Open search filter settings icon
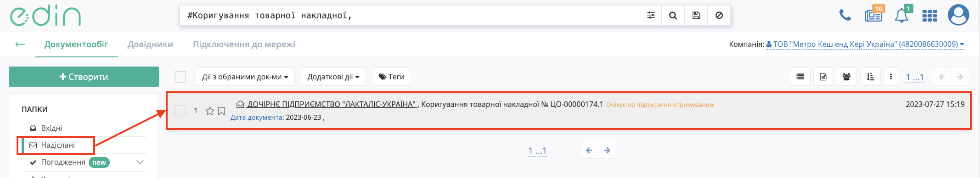Image resolution: width=980 pixels, height=178 pixels. pos(651,16)
